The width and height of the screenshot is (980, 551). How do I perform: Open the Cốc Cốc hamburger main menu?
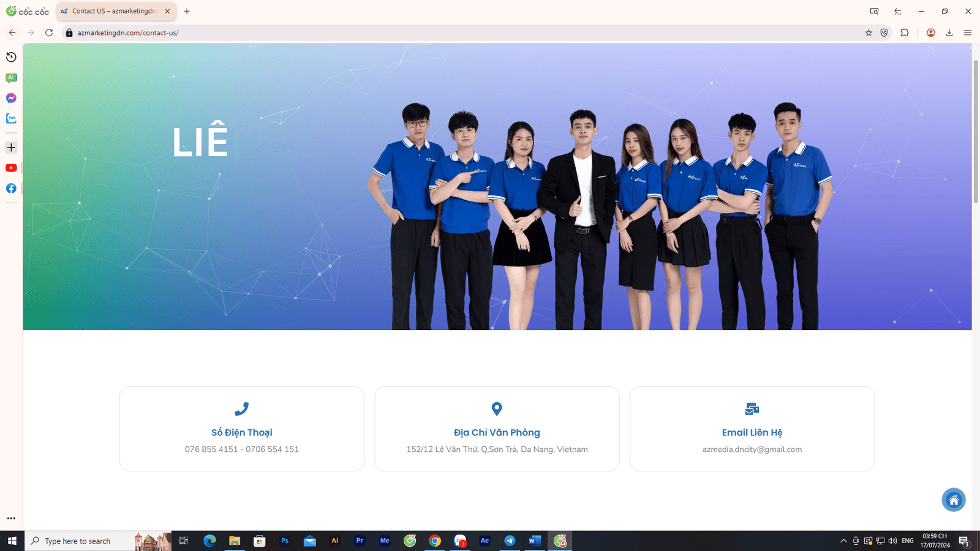click(x=968, y=33)
